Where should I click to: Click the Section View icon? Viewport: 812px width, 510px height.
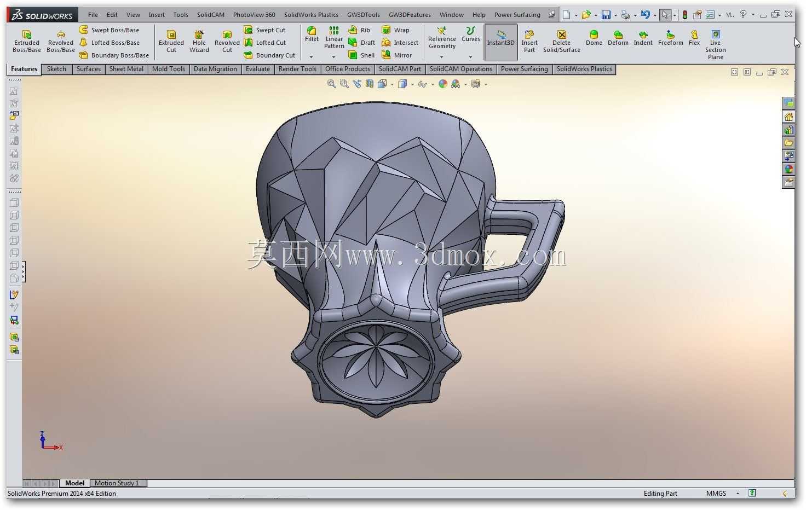pos(370,84)
